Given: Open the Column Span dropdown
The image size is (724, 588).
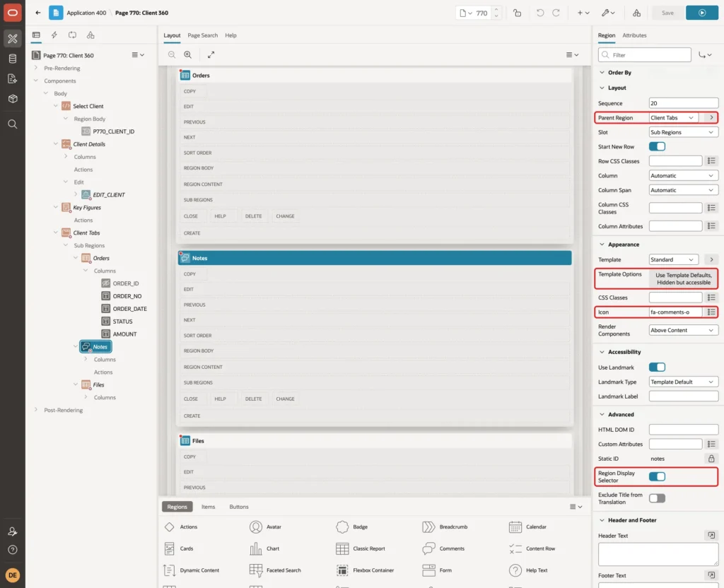Looking at the screenshot, I should 684,189.
